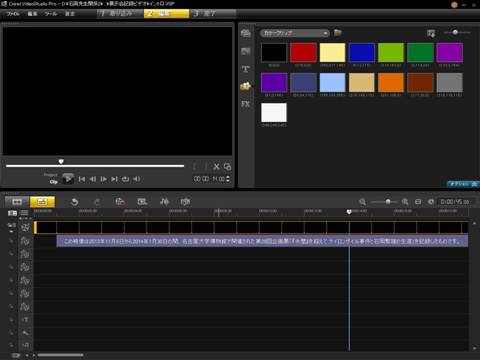
Task: Open the Graphic library panel
Action: (x=246, y=86)
